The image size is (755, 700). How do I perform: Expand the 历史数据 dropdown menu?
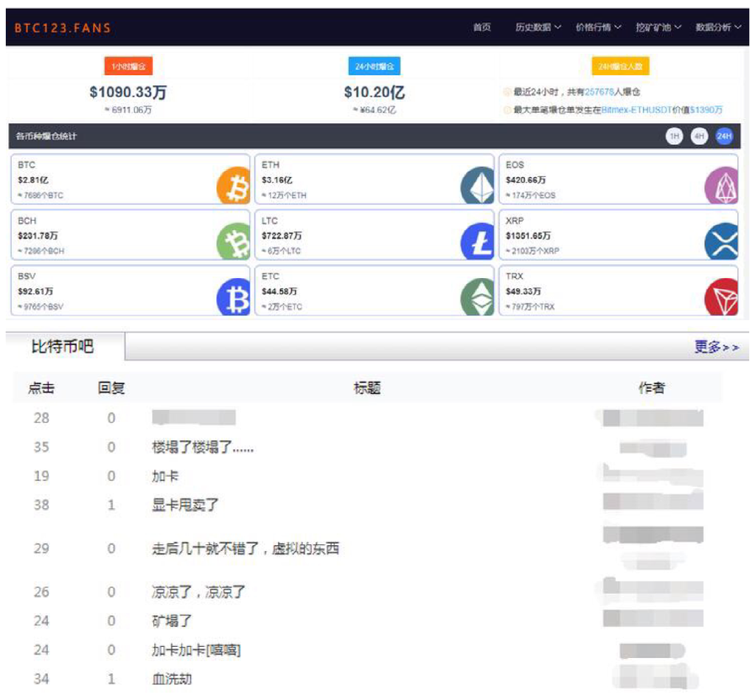click(537, 27)
